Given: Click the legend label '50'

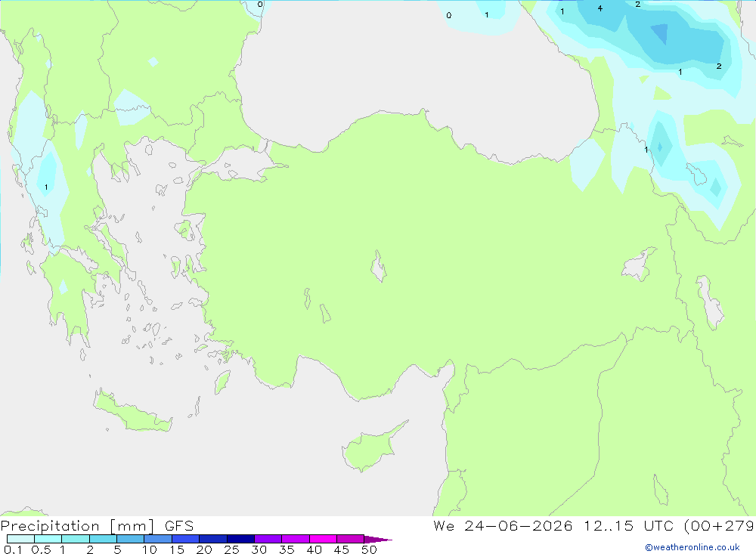Looking at the screenshot, I should tap(369, 549).
